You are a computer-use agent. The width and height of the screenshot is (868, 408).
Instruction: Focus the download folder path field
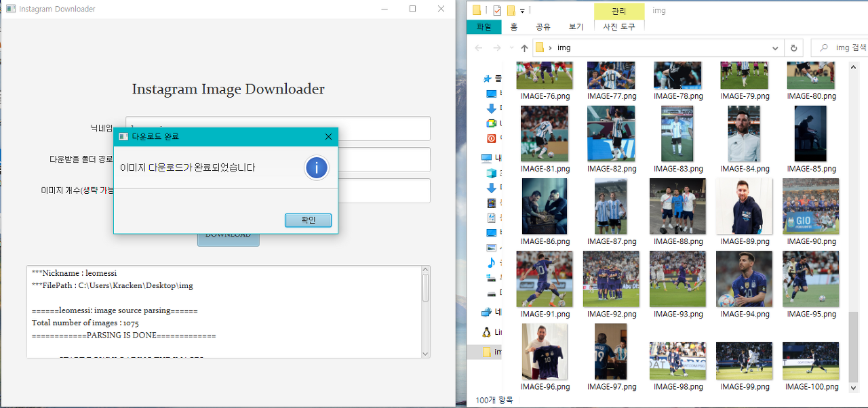(278, 160)
